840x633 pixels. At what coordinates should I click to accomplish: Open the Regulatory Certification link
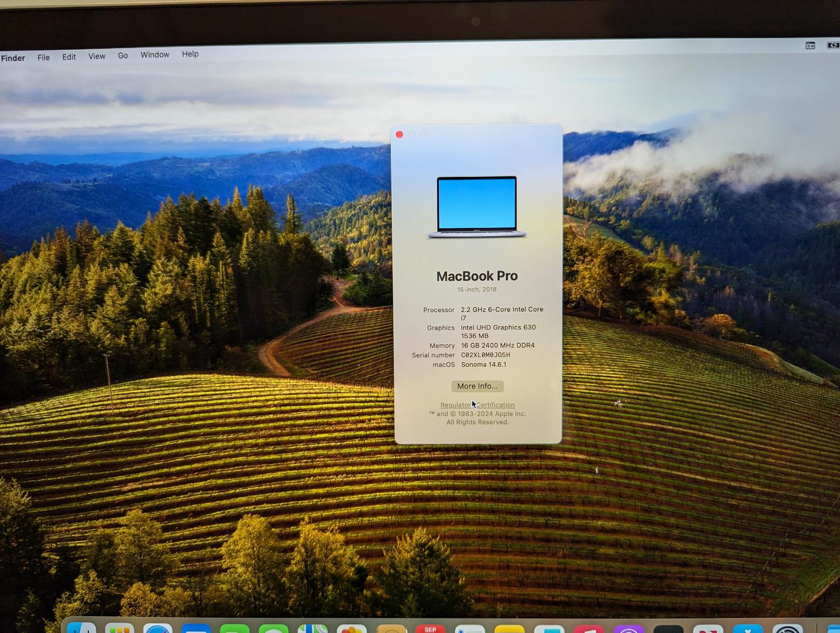477,405
